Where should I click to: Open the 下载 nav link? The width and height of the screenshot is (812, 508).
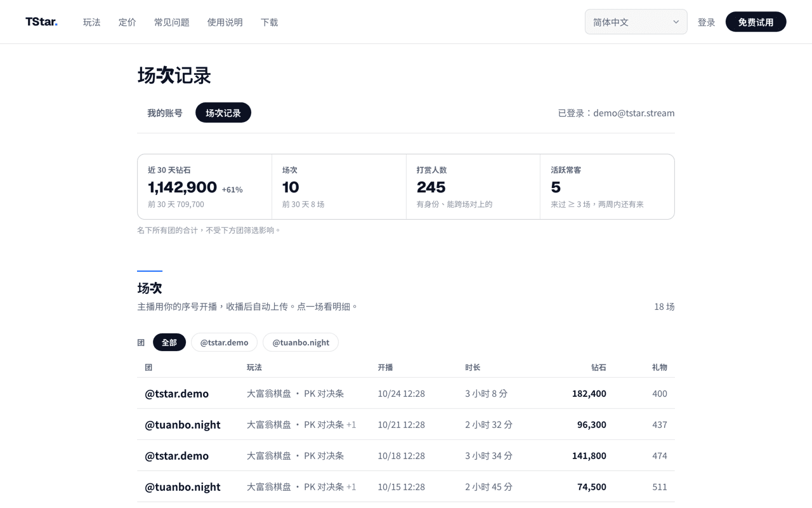[x=270, y=22]
